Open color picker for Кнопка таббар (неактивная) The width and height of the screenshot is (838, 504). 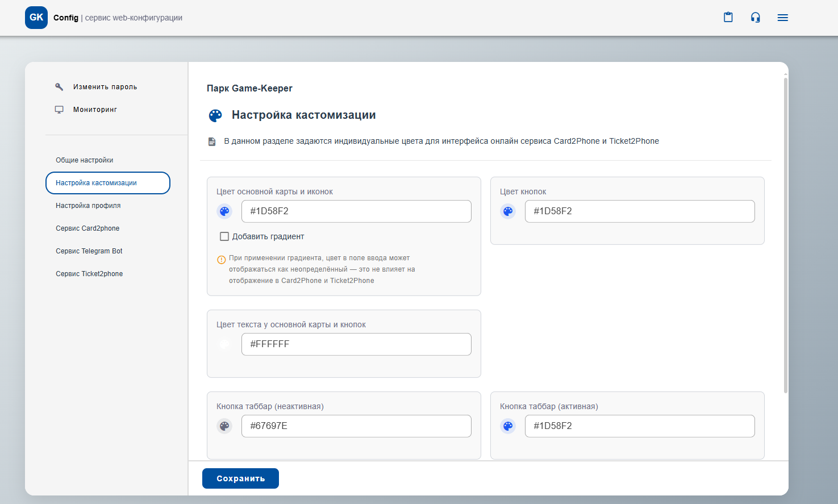pos(224,426)
